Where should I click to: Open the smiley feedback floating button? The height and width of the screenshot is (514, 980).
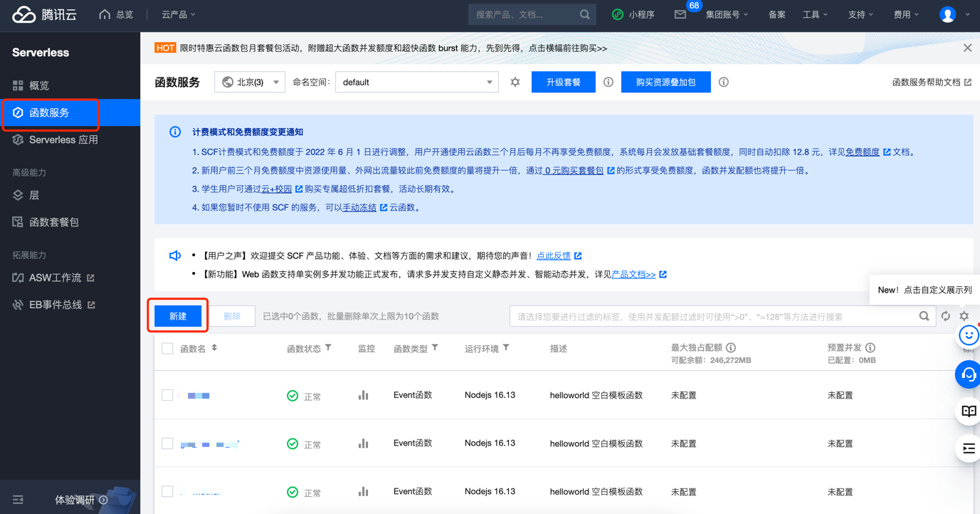coord(969,335)
